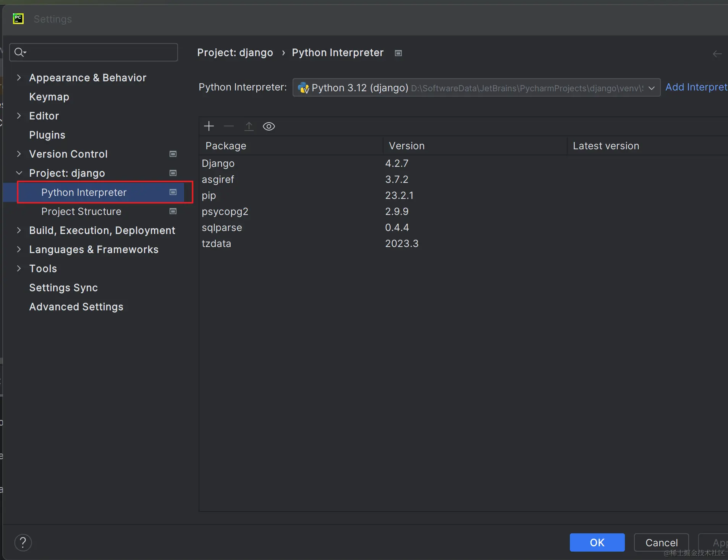Click the OK button
The image size is (728, 560).
click(x=597, y=542)
